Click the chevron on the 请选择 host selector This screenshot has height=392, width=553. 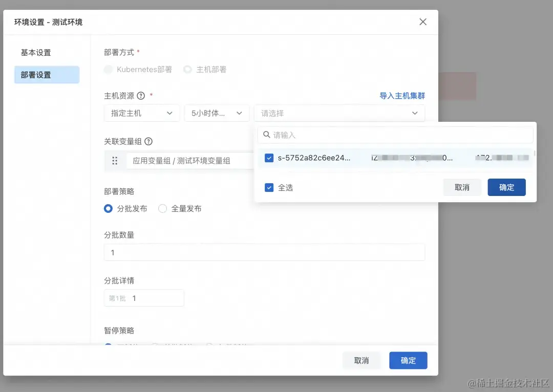415,113
